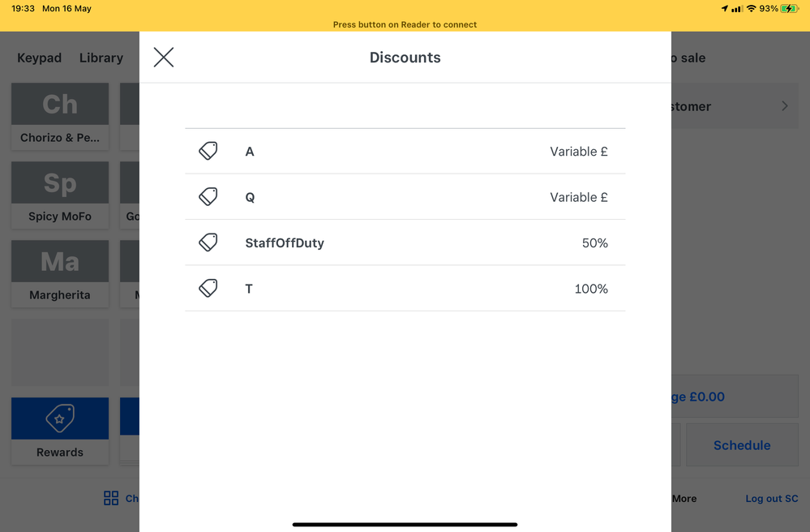Choose Variable £ value for discount Q
Viewport: 810px width, 532px height.
click(x=578, y=197)
